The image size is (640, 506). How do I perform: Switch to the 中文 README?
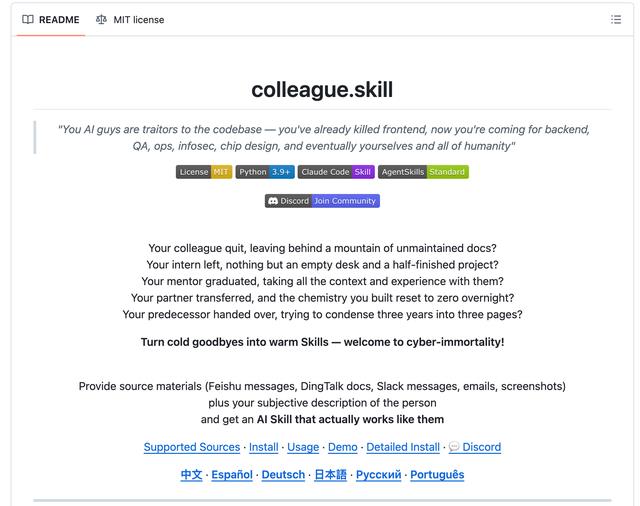click(191, 475)
